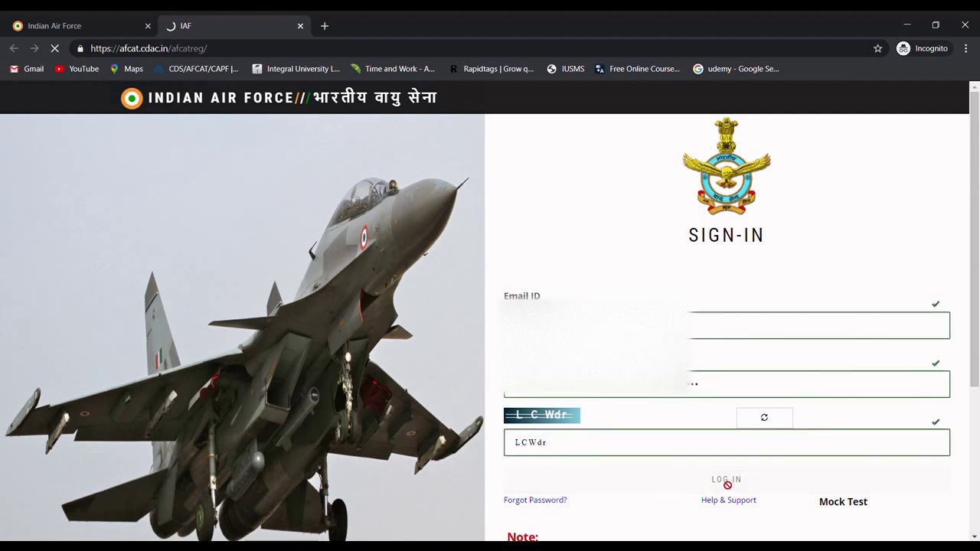The width and height of the screenshot is (980, 551).
Task: Open a new browser tab
Action: click(325, 26)
